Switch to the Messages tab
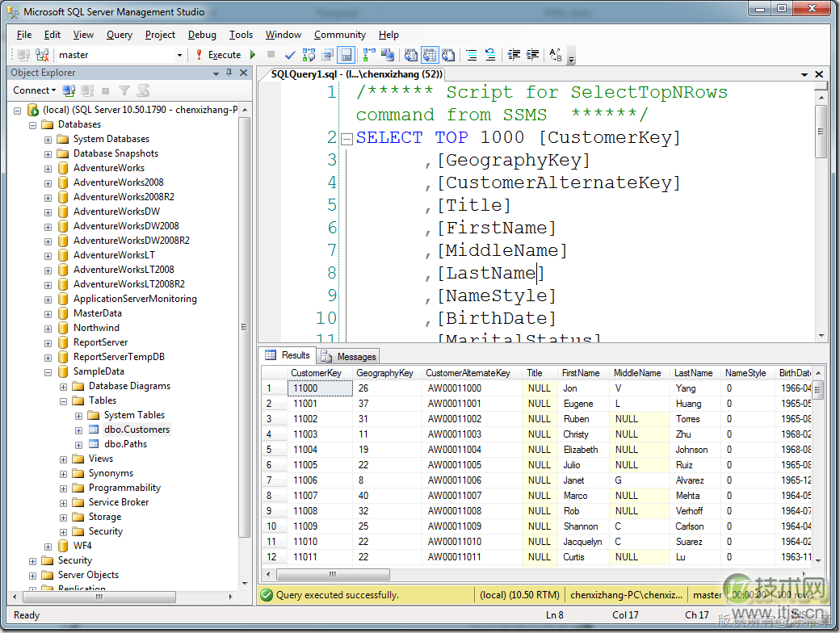 pyautogui.click(x=348, y=357)
